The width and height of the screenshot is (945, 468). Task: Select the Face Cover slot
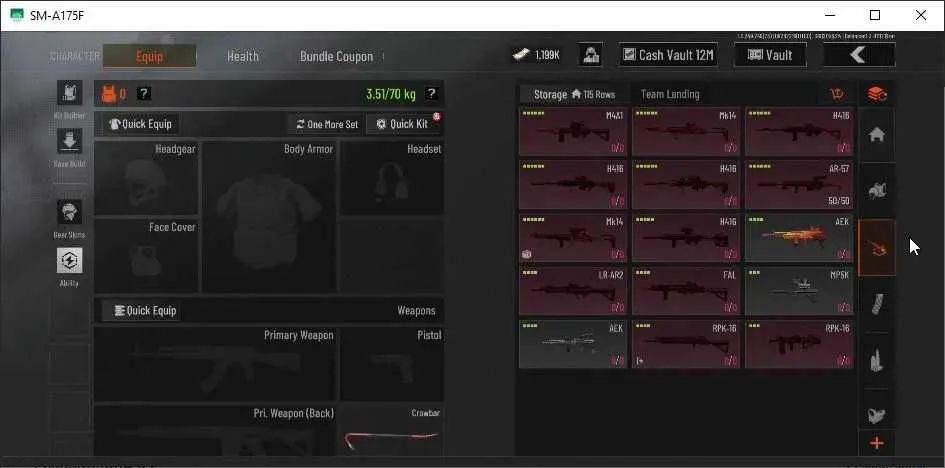[146, 256]
